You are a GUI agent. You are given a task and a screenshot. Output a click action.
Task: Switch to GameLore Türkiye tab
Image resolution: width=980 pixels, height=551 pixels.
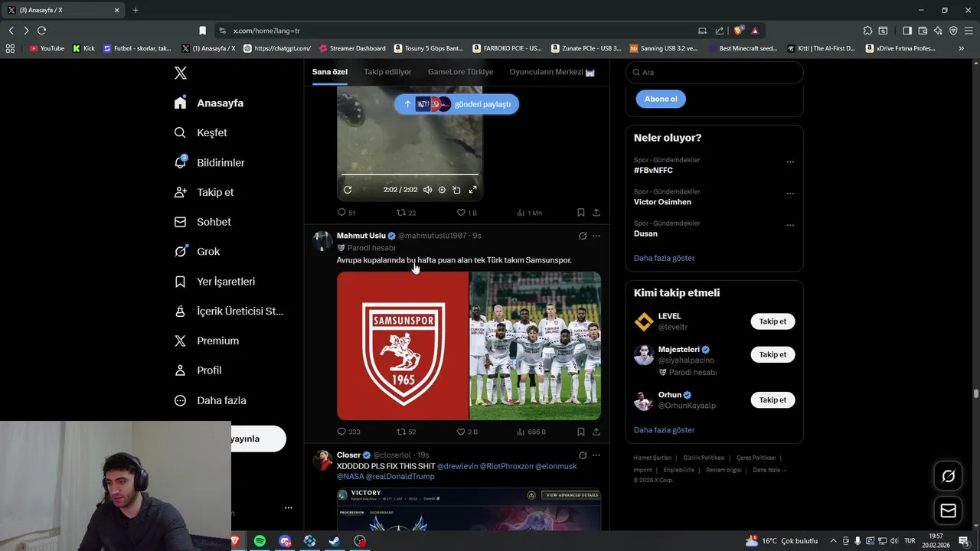click(460, 72)
